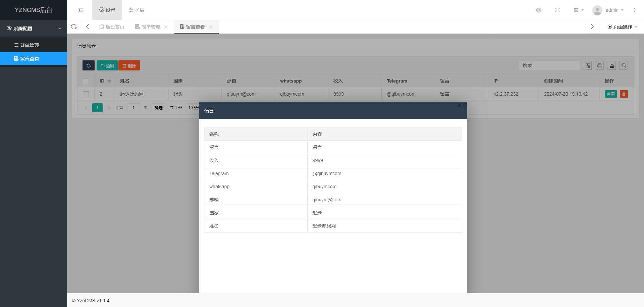
Task: Collapse the 系统配置 sidebar group
Action: click(x=34, y=29)
